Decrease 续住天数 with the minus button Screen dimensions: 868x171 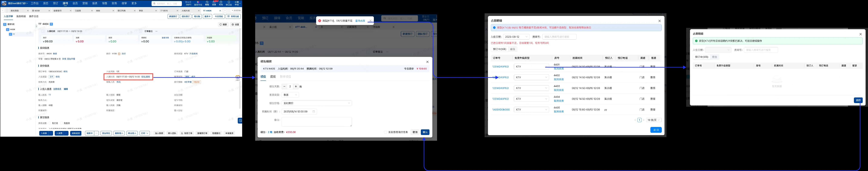tap(284, 87)
